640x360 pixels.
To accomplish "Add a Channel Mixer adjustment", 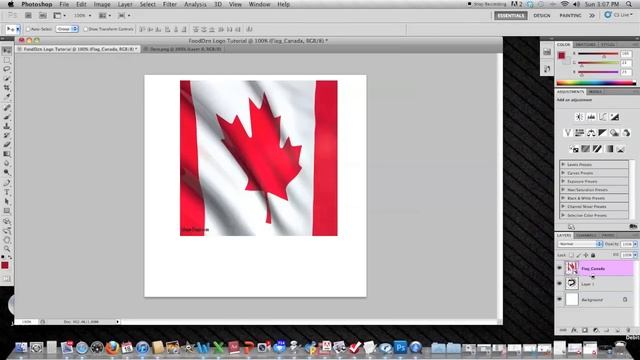I will (x=626, y=133).
